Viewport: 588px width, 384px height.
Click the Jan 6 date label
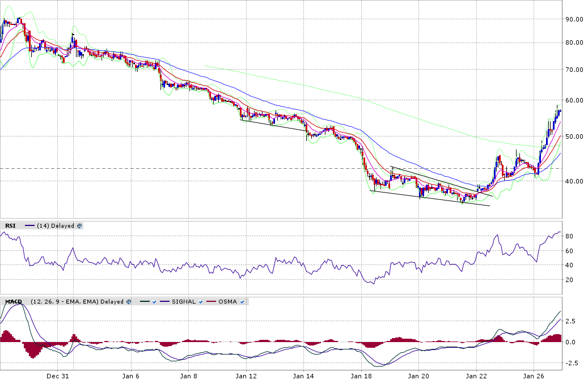pyautogui.click(x=130, y=376)
